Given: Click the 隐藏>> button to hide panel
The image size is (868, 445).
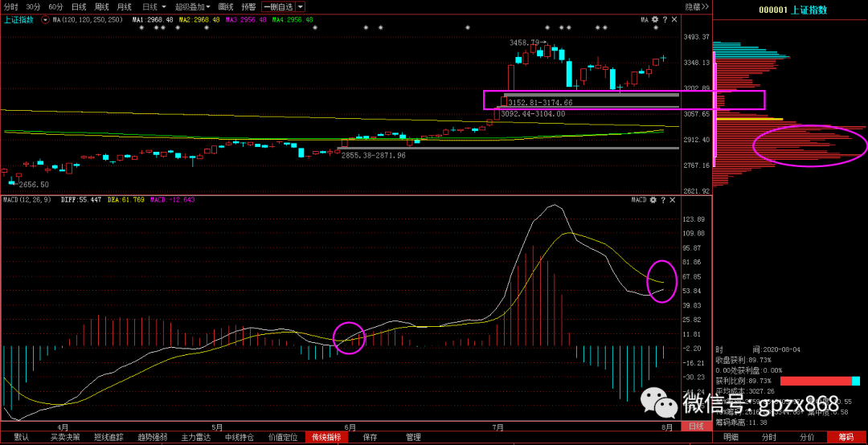Looking at the screenshot, I should point(697,6).
